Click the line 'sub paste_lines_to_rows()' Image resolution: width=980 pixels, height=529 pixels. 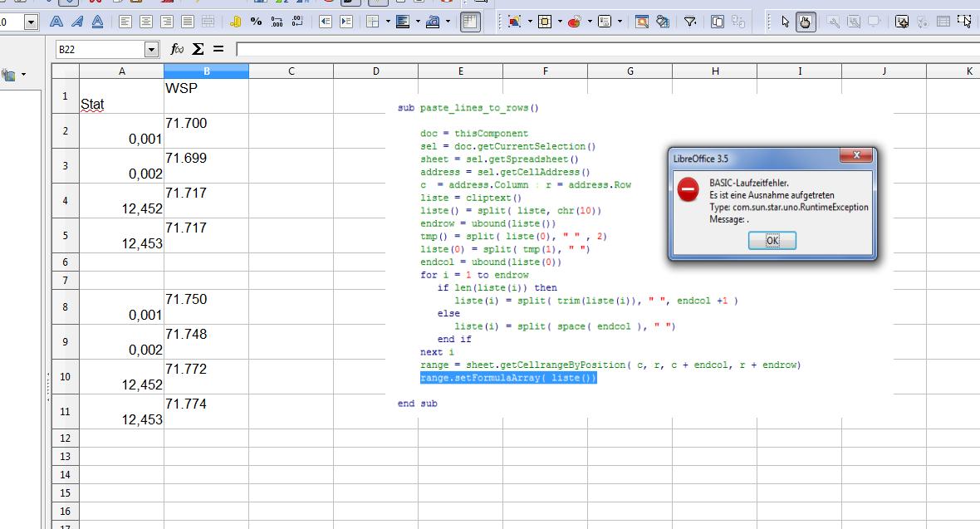coord(468,108)
